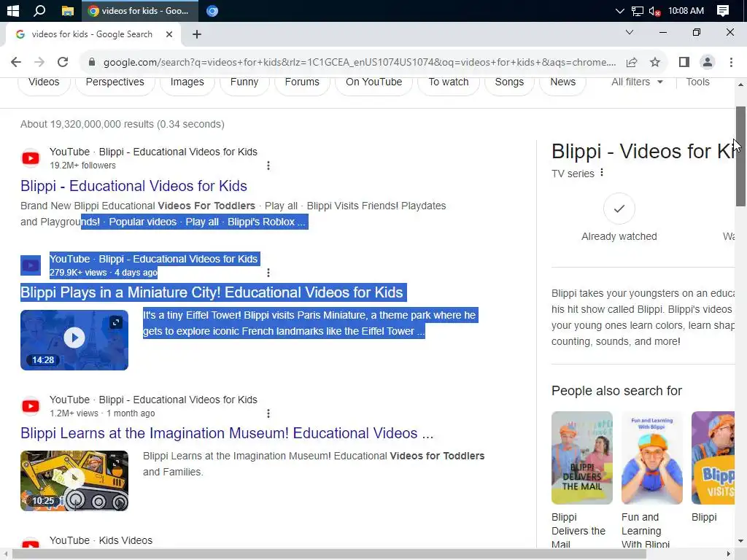Click the scroll down arrow
This screenshot has height=560, width=747.
point(740,541)
